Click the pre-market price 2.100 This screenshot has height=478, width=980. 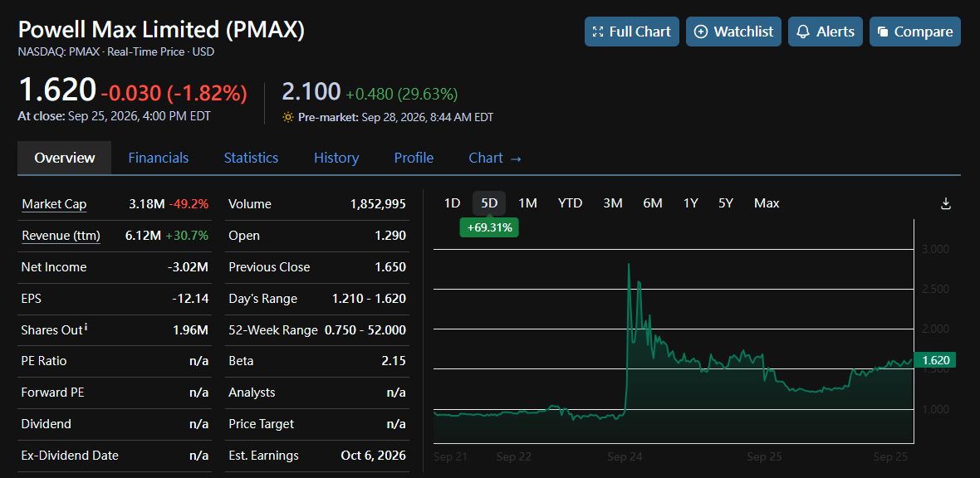click(311, 91)
